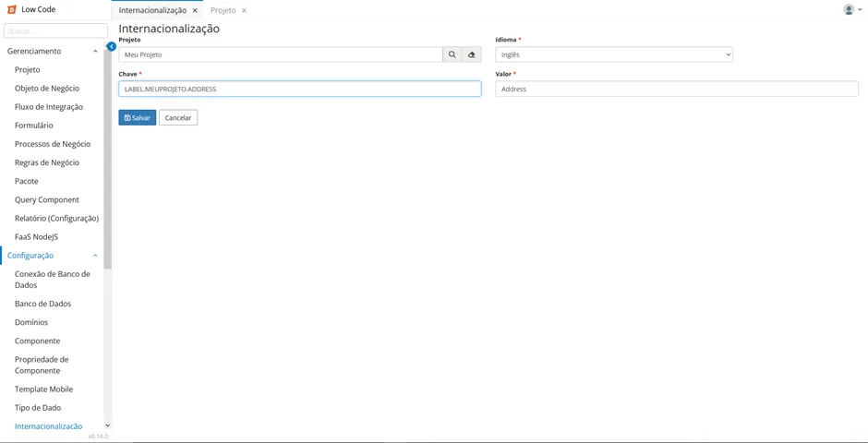Open Processos de Negócio menu item
The image size is (868, 443).
coord(53,144)
